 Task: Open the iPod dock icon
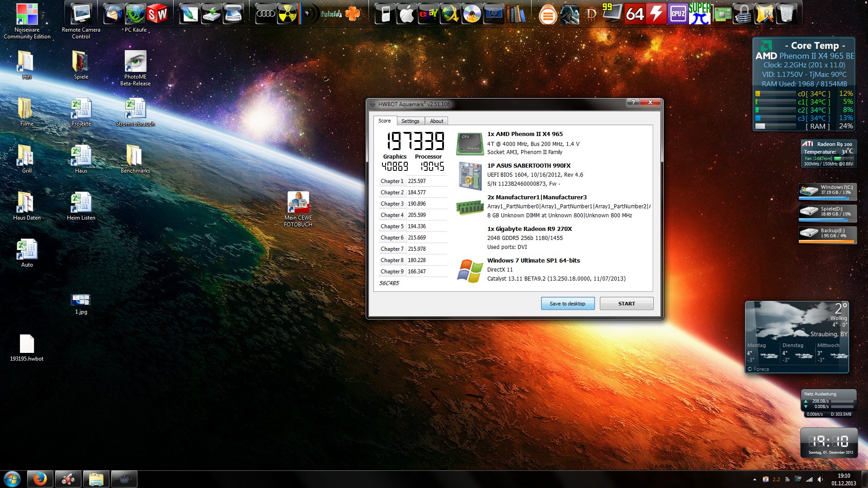click(385, 14)
